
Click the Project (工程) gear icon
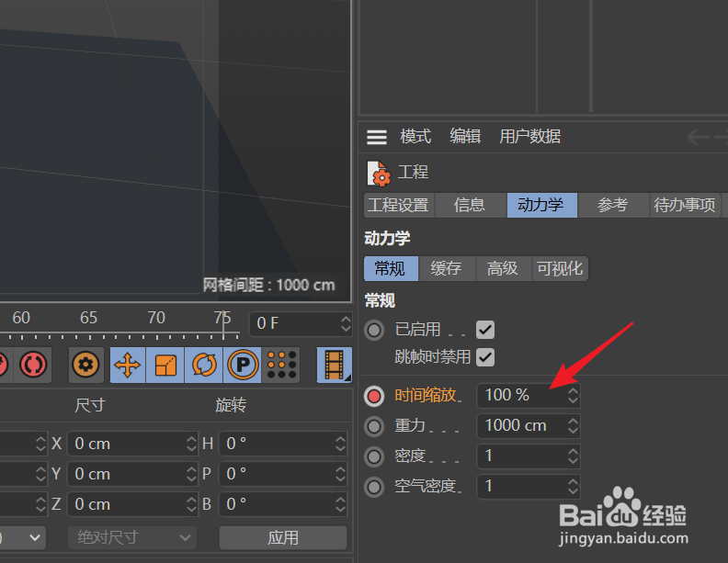point(379,174)
